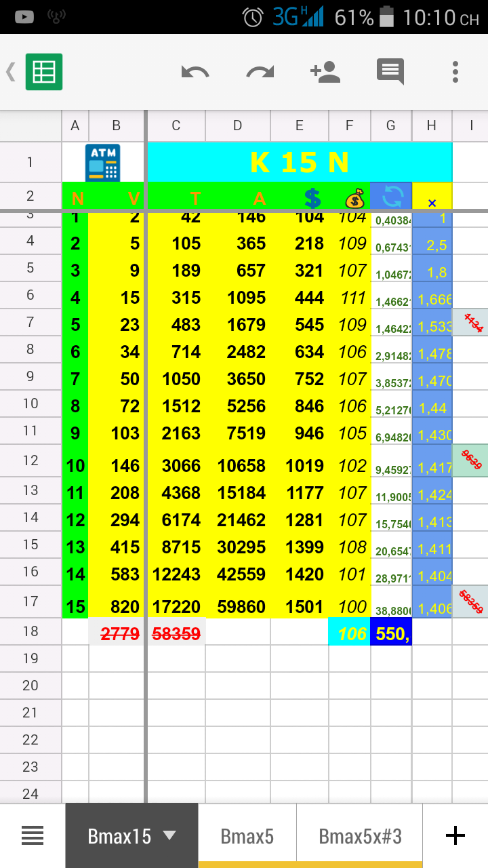Select the cell containing 59860

[237, 606]
